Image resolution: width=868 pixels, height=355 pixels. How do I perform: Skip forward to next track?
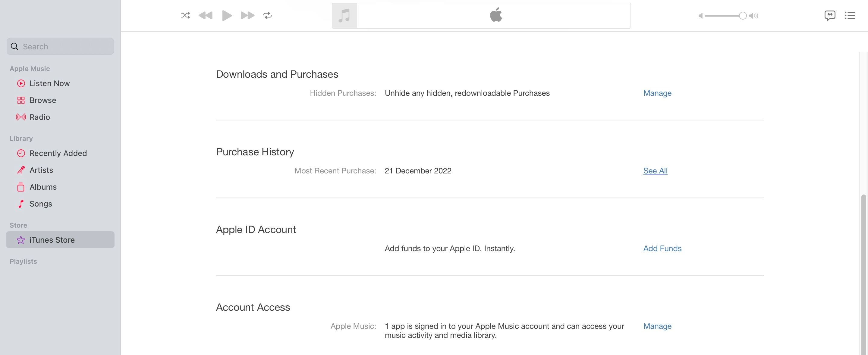point(247,15)
